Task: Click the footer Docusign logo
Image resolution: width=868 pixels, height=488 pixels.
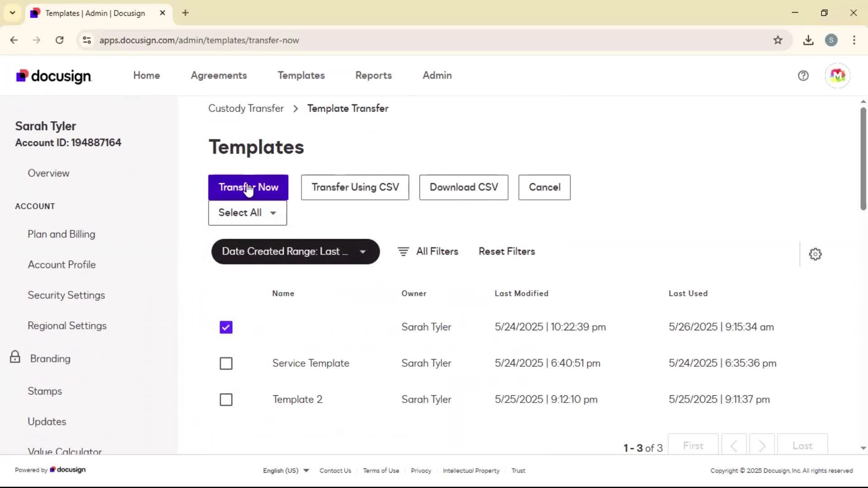Action: click(x=68, y=470)
